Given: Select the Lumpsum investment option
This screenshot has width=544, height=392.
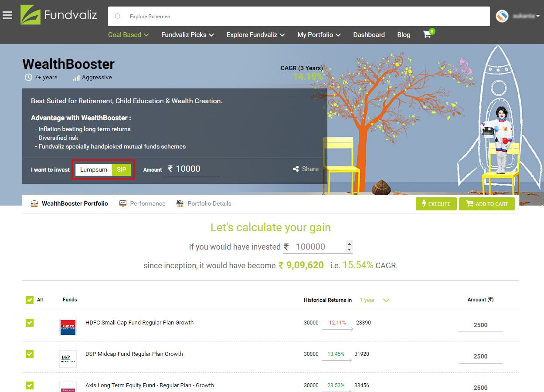Looking at the screenshot, I should point(94,169).
